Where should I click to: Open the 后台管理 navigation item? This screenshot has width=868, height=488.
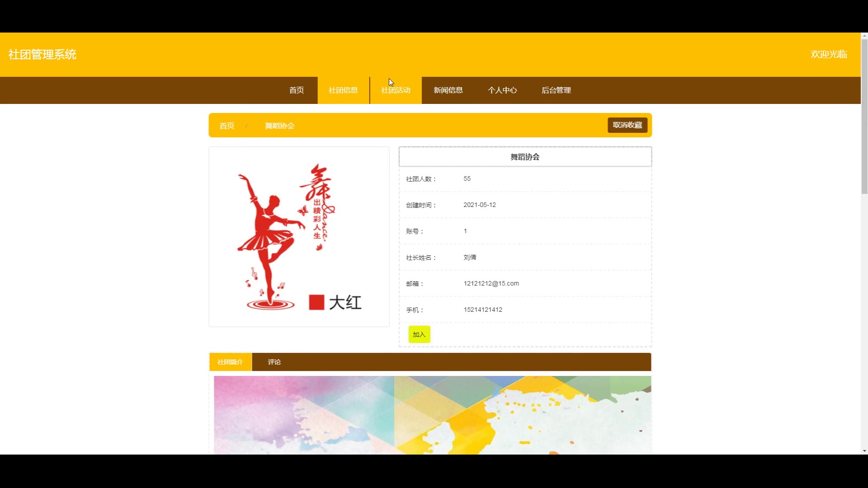(556, 90)
